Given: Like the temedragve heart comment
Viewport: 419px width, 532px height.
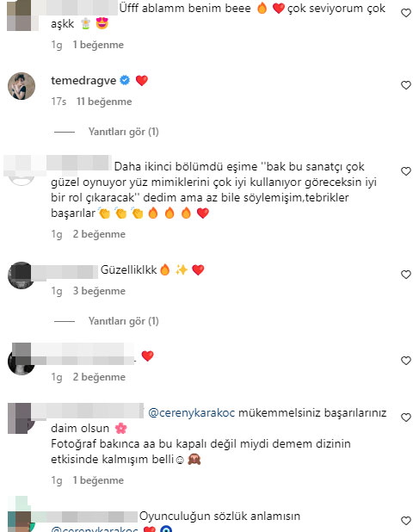Looking at the screenshot, I should (406, 85).
